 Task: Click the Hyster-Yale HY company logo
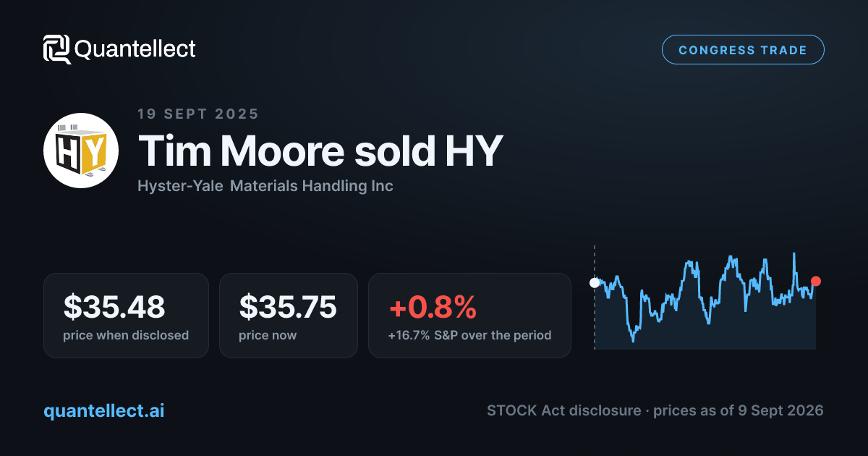81,151
